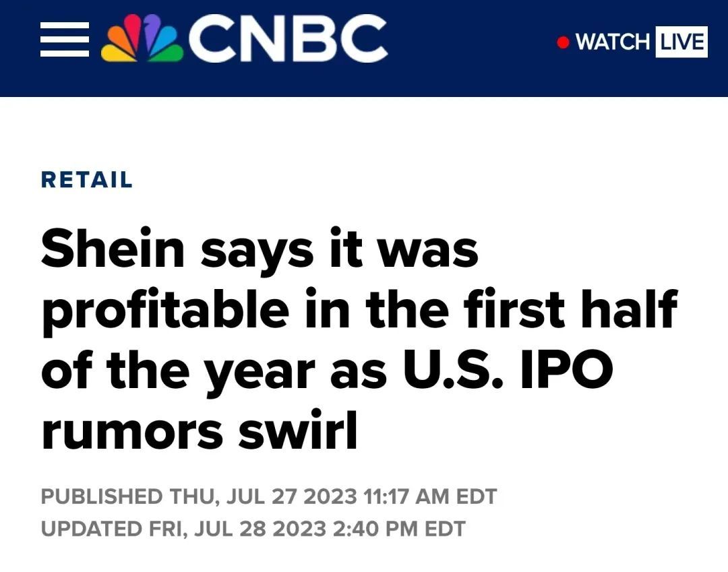Click the WATCH text in header

pyautogui.click(x=613, y=42)
